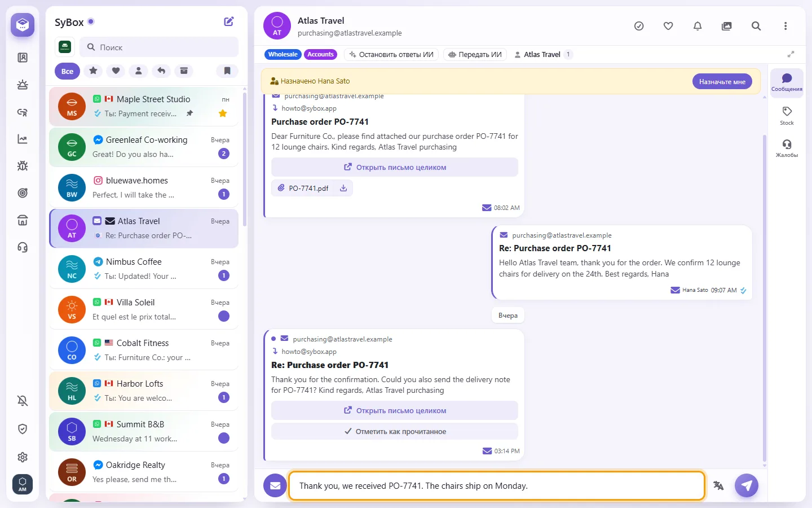Filter chats by archive box

point(184,71)
